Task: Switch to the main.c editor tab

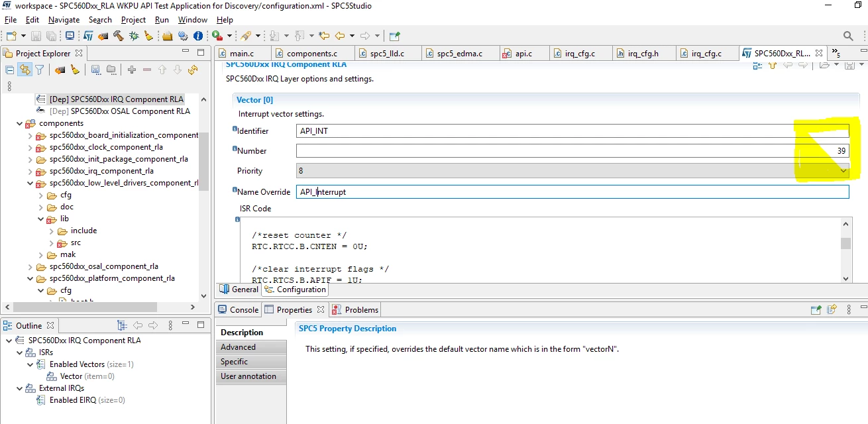Action: click(241, 53)
